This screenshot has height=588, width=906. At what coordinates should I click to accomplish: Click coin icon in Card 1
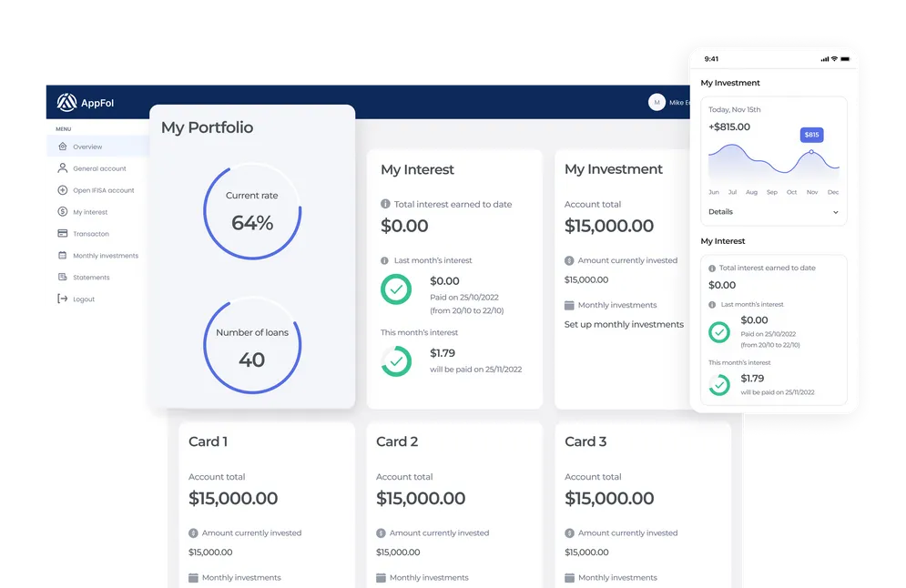(193, 533)
